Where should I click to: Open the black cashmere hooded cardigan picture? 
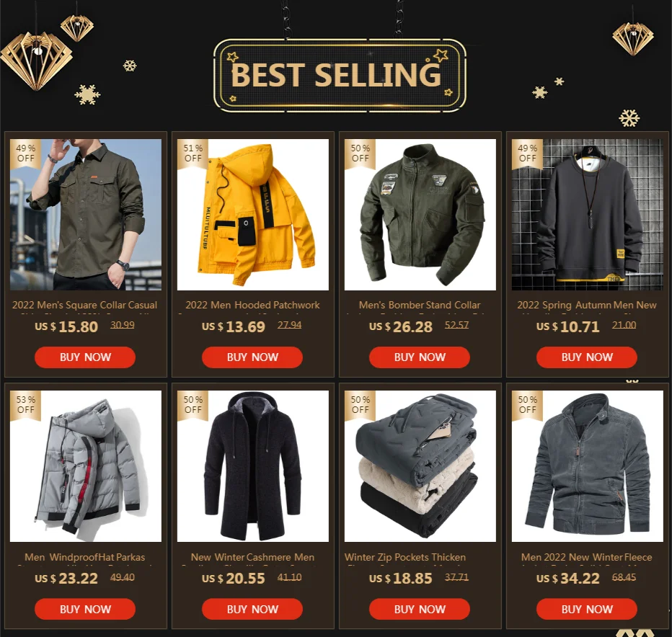pos(253,466)
